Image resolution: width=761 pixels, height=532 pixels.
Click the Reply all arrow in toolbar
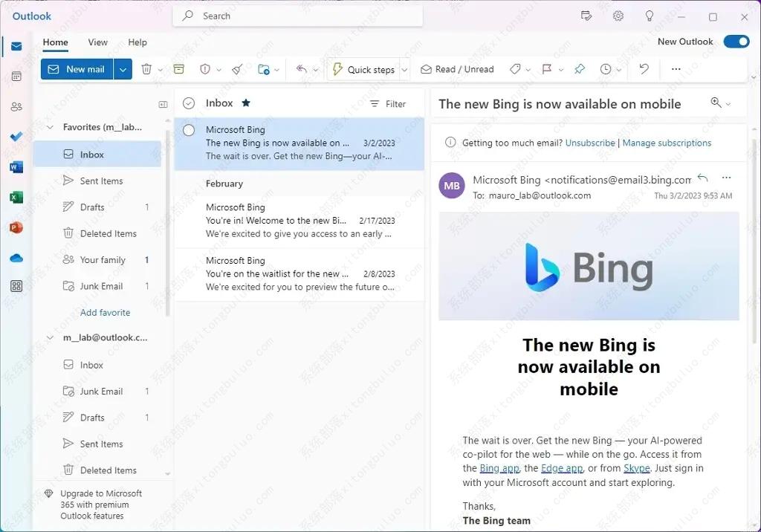tap(302, 69)
